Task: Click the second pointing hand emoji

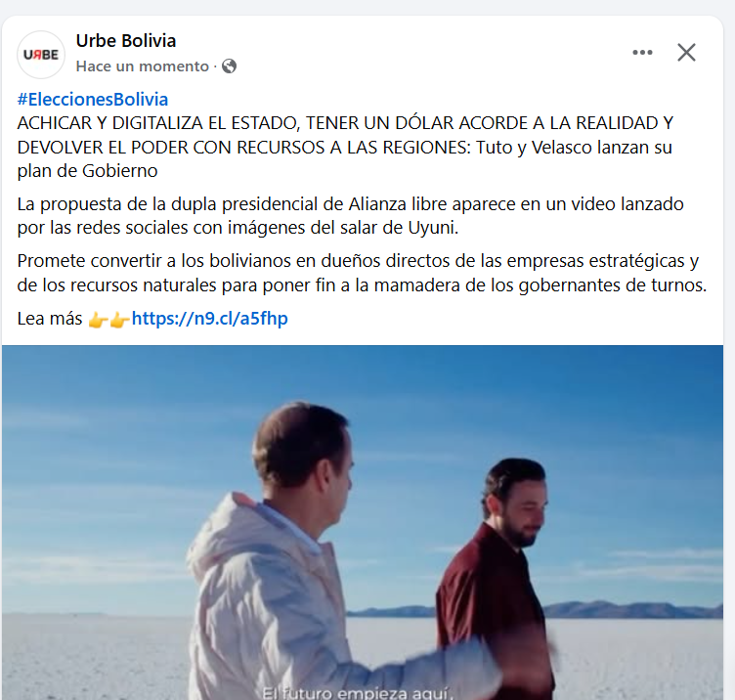Action: point(119,321)
